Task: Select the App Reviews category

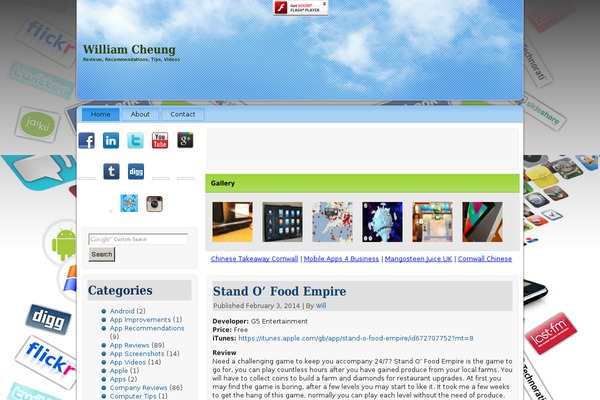Action: [x=129, y=345]
